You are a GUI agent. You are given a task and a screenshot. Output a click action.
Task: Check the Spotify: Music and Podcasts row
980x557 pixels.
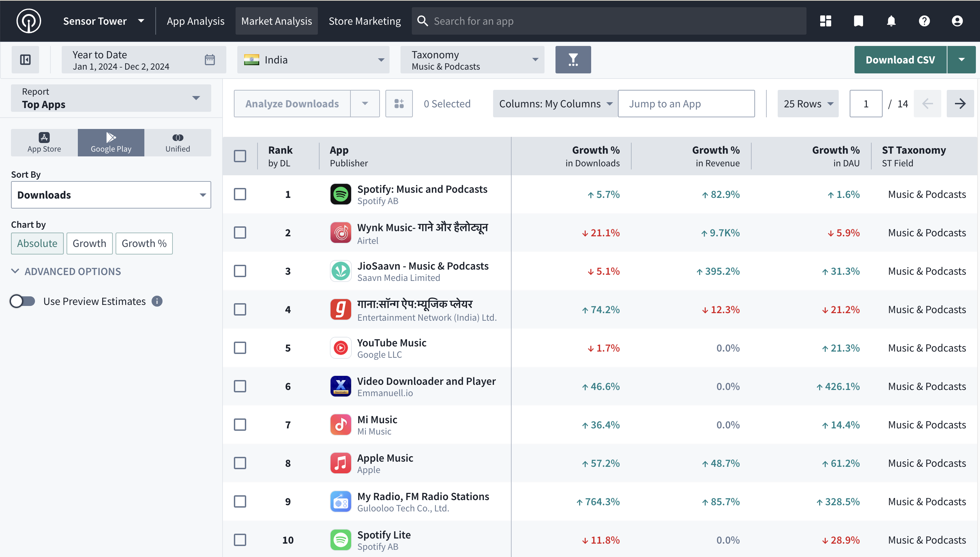[240, 194]
